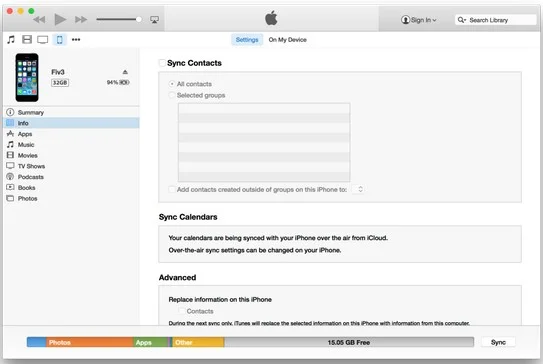Enable the Sync Contacts checkbox
This screenshot has height=364, width=543.
(162, 63)
